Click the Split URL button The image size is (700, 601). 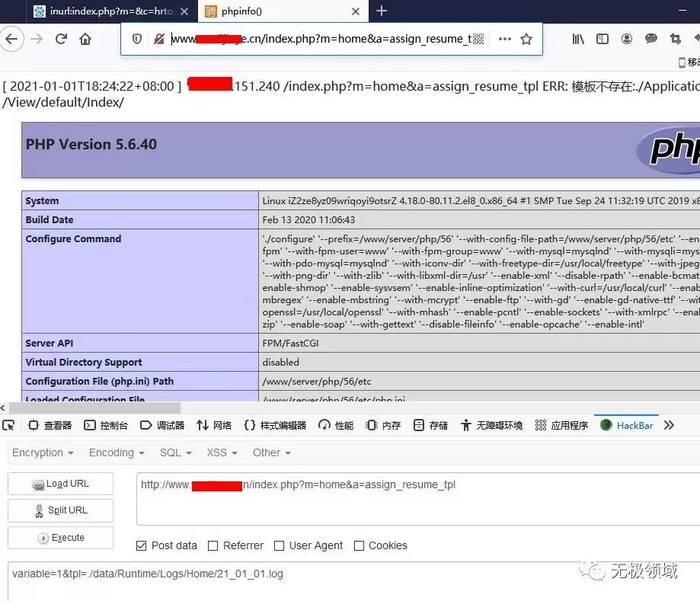click(60, 510)
